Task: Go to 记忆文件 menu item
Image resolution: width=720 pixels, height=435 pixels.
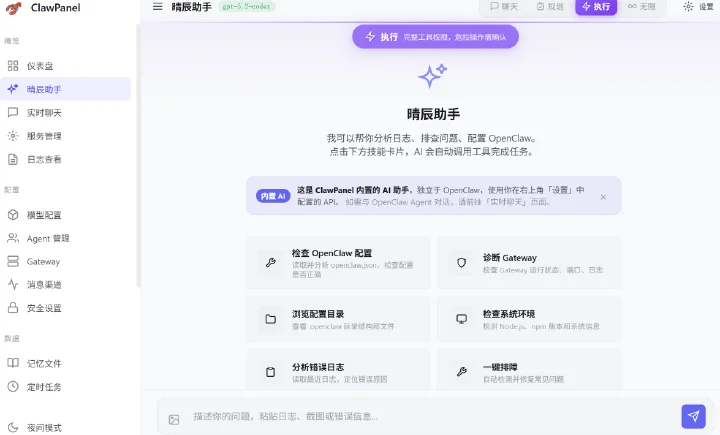Action: [65, 363]
